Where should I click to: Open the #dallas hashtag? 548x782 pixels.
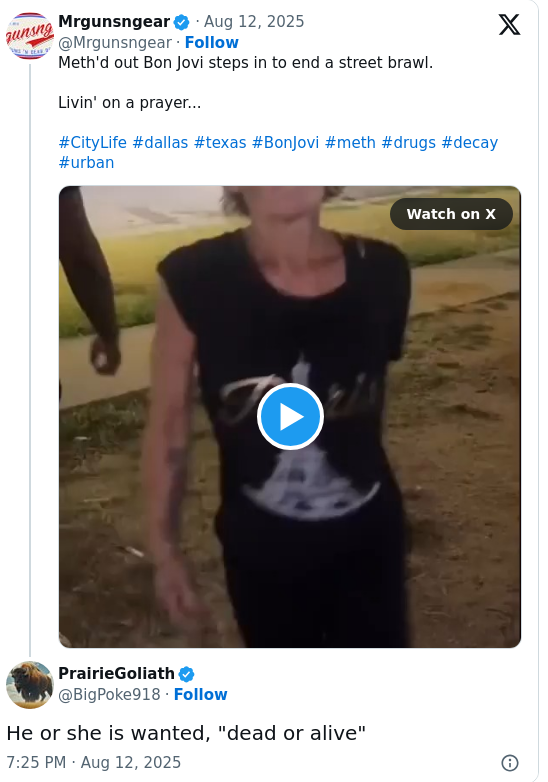(160, 143)
